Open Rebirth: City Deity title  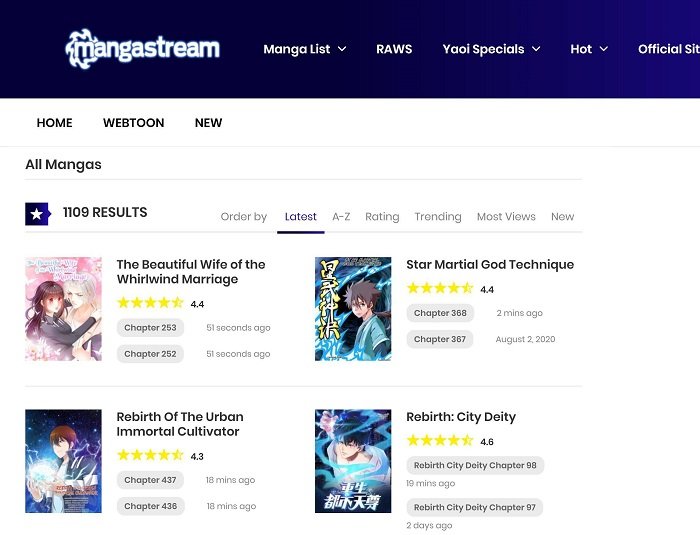click(x=461, y=417)
